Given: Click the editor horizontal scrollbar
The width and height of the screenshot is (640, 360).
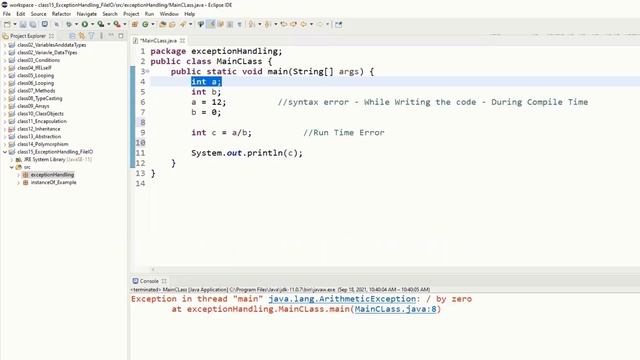Looking at the screenshot, I should pyautogui.click(x=384, y=269).
